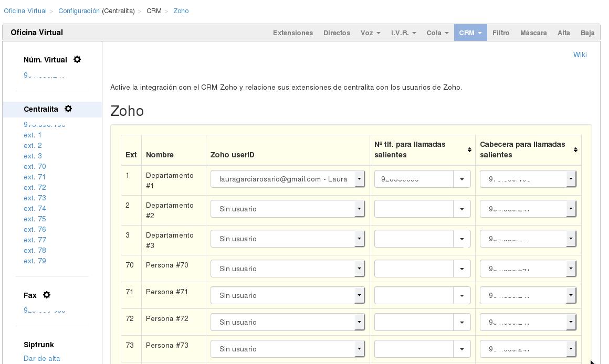609x364 pixels.
Task: Open the Fax settings gear
Action: point(46,295)
